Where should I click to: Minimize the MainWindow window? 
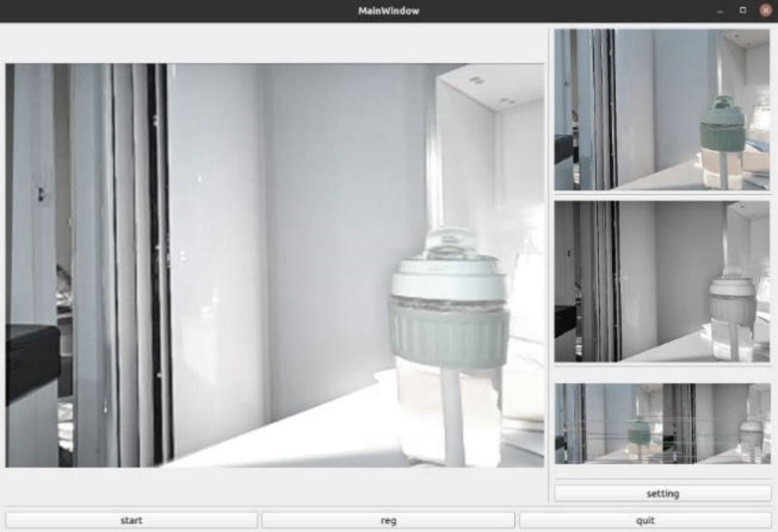[x=720, y=11]
